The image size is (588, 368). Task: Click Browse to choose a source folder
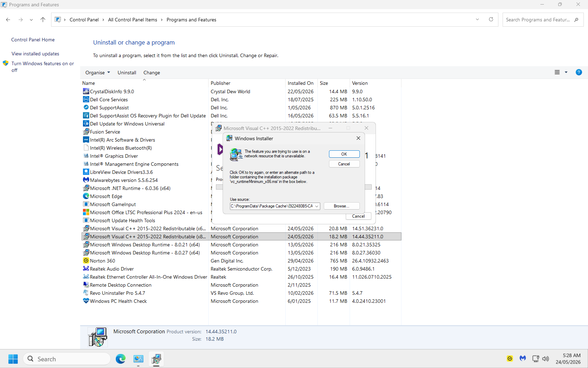pos(341,206)
